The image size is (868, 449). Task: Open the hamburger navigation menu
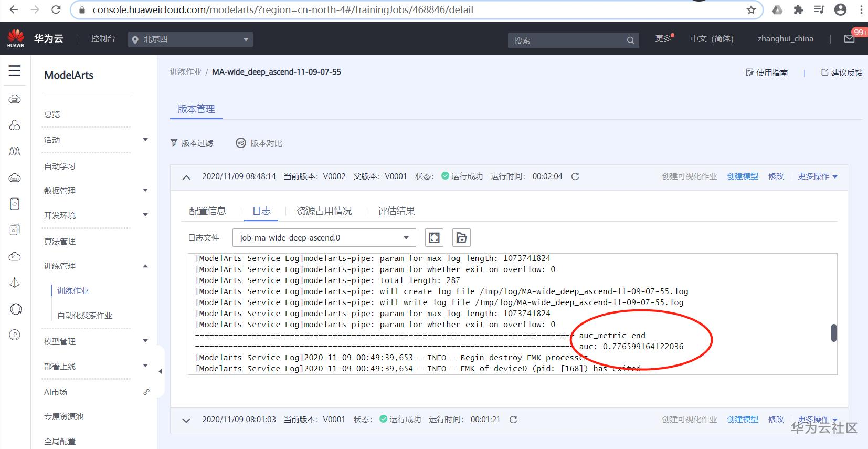(15, 70)
